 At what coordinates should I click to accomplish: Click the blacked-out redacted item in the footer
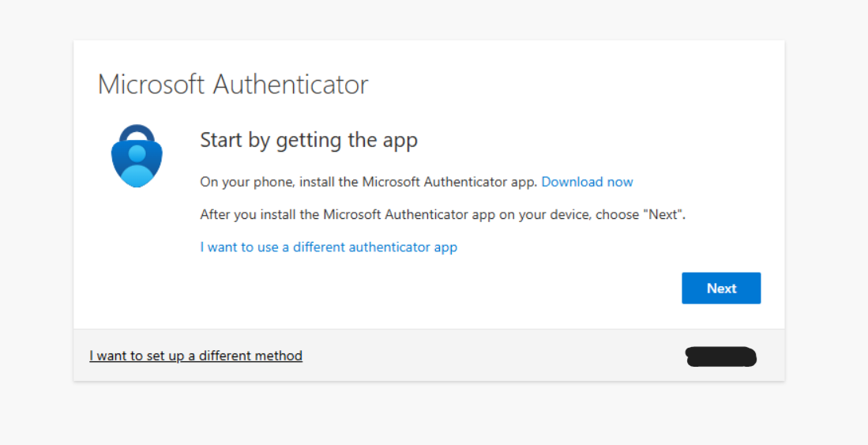(x=721, y=357)
